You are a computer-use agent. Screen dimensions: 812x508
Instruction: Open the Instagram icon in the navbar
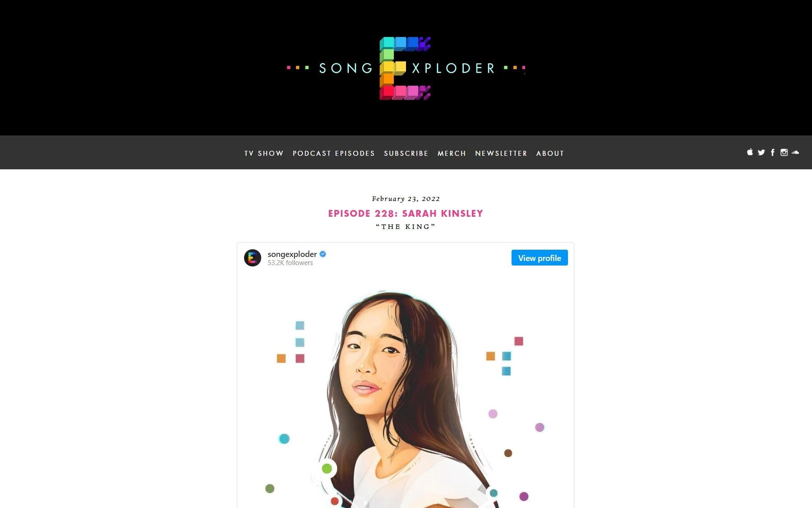[784, 153]
